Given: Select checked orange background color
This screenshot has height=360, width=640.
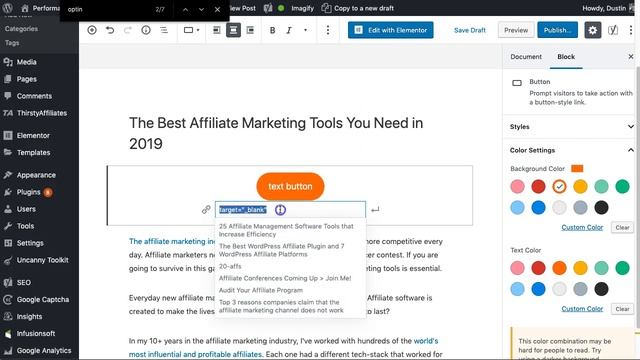Looking at the screenshot, I should [559, 187].
